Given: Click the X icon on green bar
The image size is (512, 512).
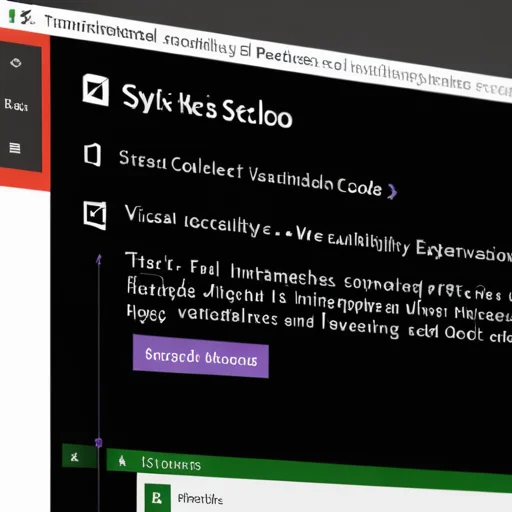Looking at the screenshot, I should pos(74,457).
